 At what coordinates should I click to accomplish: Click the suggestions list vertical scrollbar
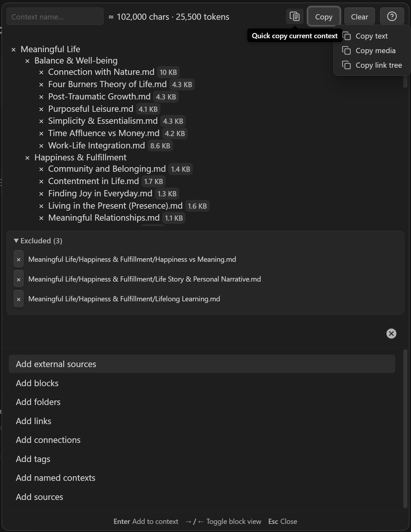tap(405, 428)
